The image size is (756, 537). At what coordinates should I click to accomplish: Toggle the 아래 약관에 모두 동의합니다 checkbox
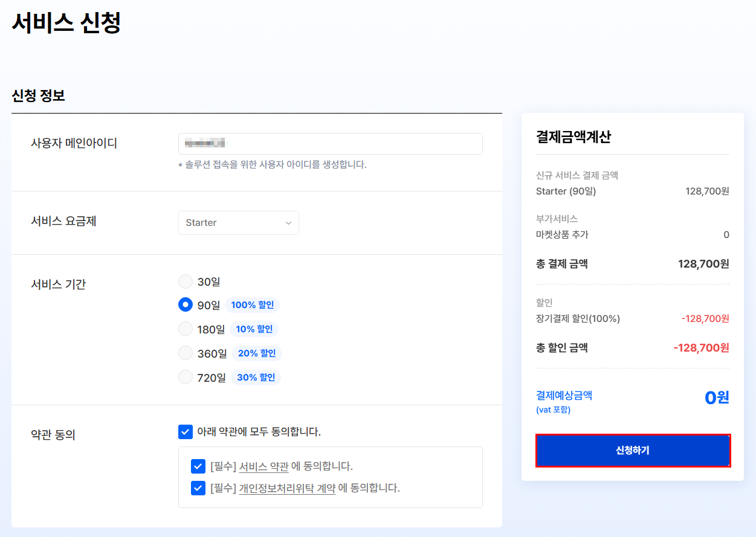click(x=186, y=432)
